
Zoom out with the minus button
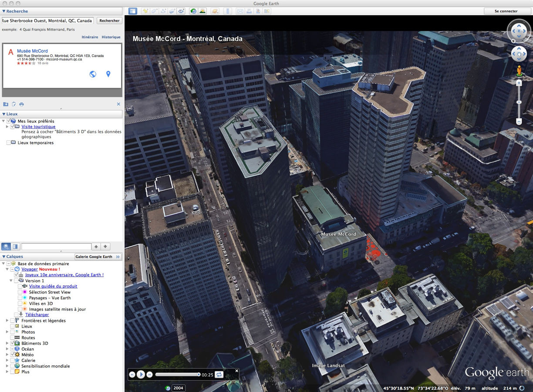pyautogui.click(x=519, y=121)
